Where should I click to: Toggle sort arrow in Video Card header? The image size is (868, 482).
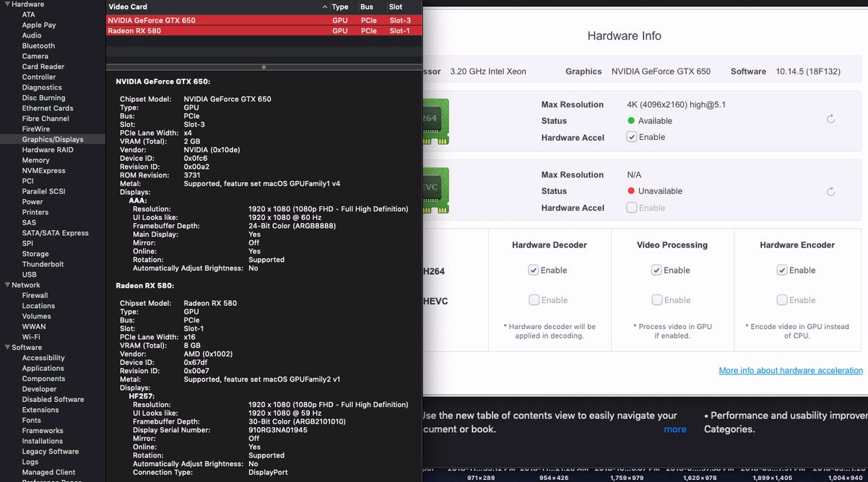(325, 7)
